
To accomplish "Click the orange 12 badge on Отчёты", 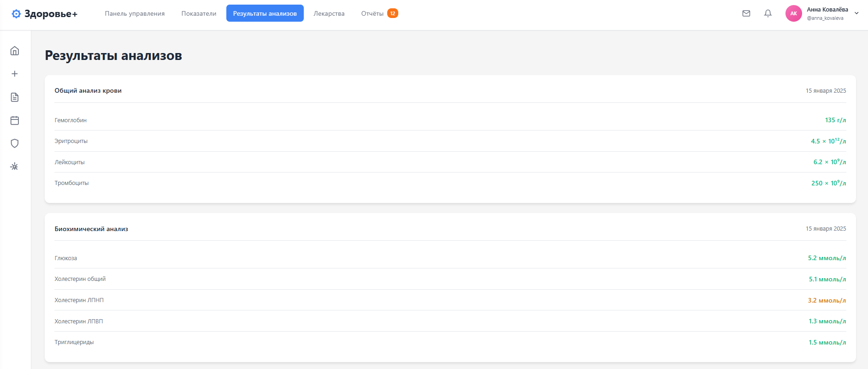I will click(x=393, y=13).
